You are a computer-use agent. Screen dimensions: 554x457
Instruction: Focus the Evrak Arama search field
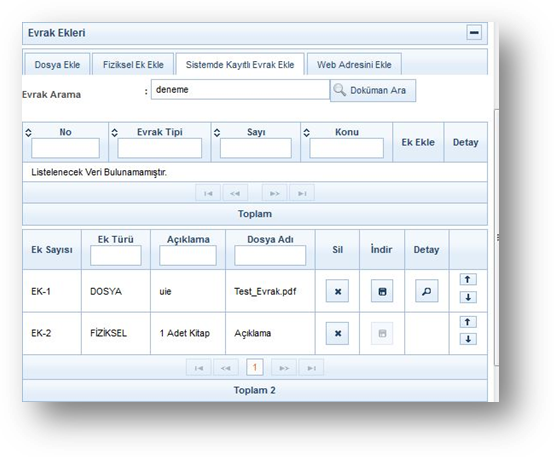pos(240,89)
